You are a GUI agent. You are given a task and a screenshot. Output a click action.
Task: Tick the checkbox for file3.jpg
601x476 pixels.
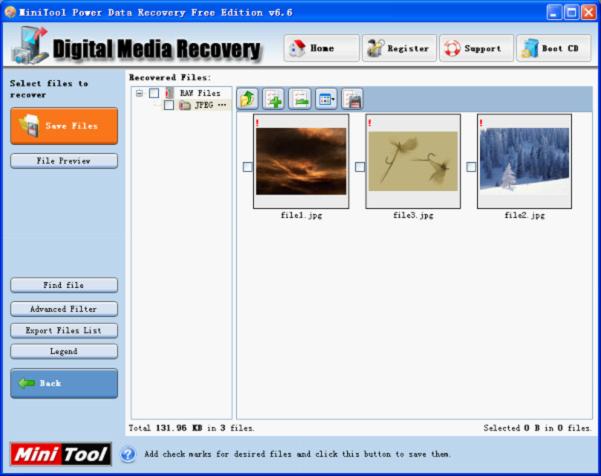(x=360, y=167)
